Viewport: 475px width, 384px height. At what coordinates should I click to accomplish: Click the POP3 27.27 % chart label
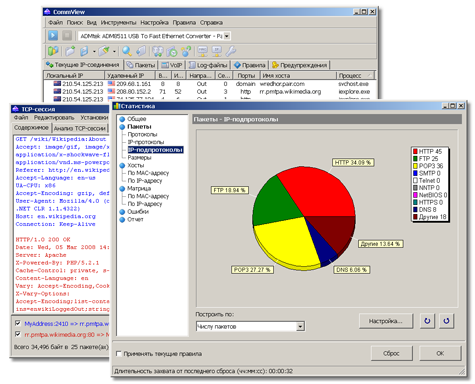click(252, 270)
